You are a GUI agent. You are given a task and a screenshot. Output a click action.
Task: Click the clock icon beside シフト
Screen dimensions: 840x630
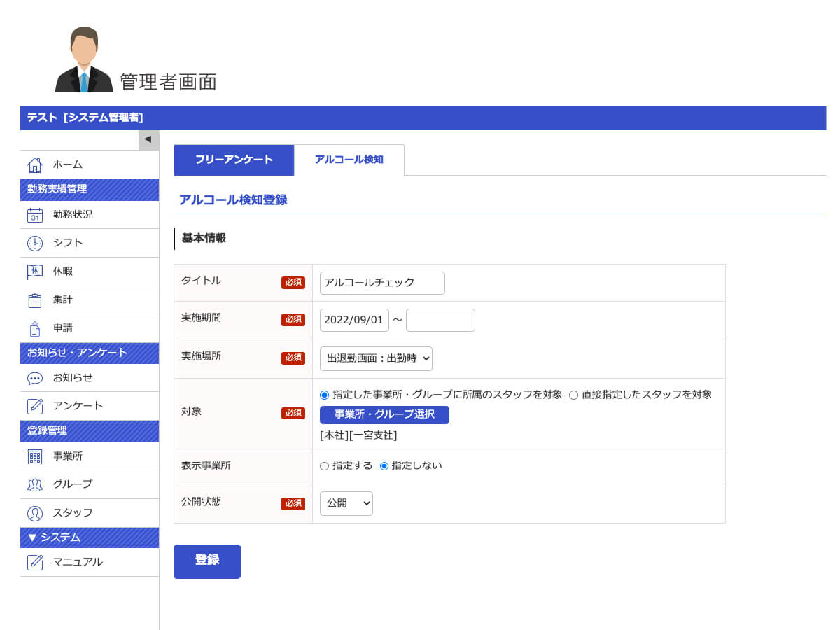click(35, 243)
